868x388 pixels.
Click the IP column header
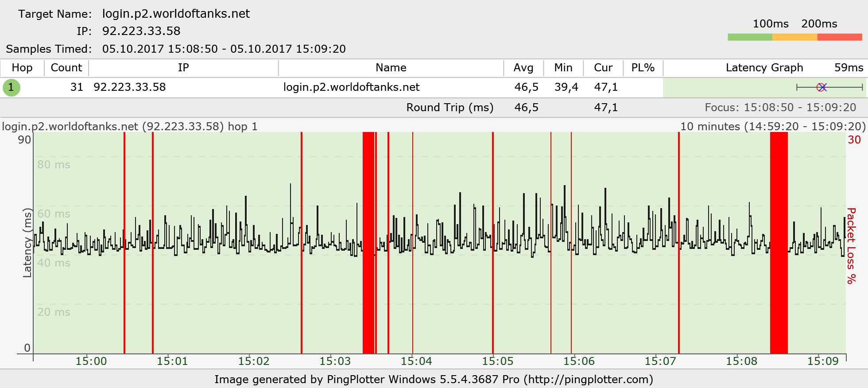pos(183,68)
